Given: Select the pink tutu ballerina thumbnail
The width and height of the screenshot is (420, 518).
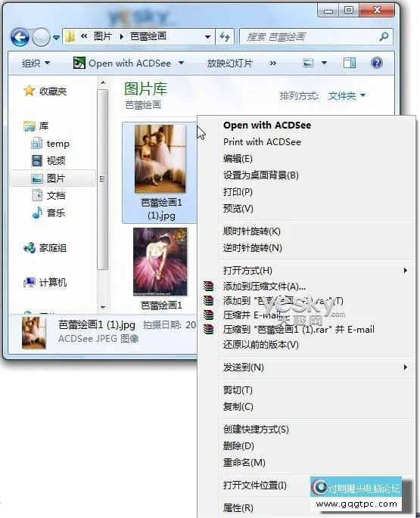Looking at the screenshot, I should [160, 262].
